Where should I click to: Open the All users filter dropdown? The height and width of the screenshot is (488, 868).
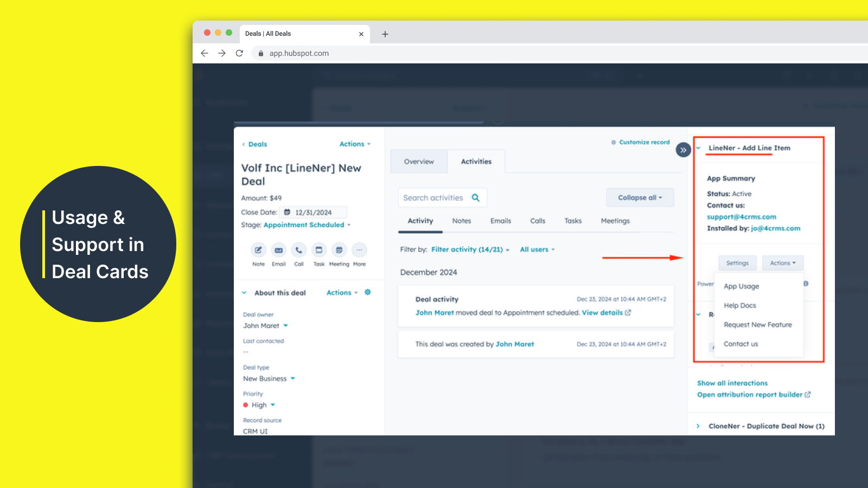click(537, 249)
